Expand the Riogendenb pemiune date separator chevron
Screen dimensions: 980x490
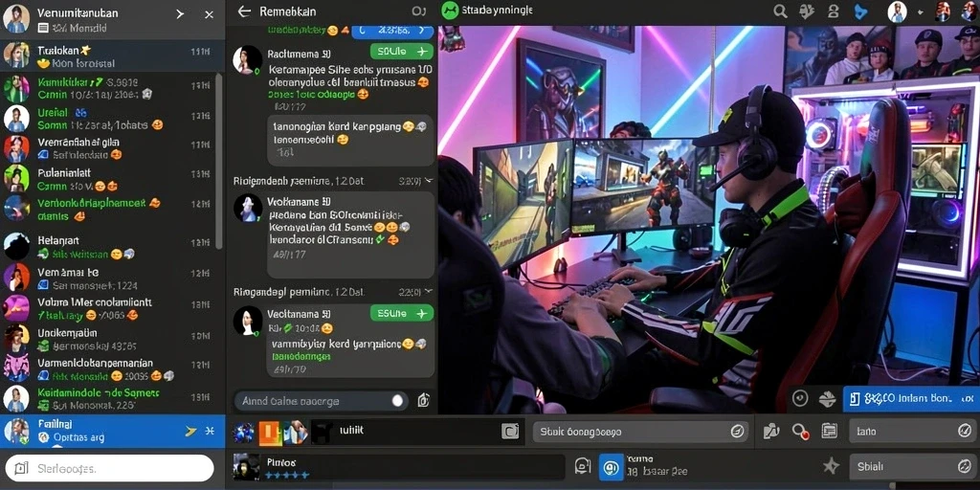[428, 181]
